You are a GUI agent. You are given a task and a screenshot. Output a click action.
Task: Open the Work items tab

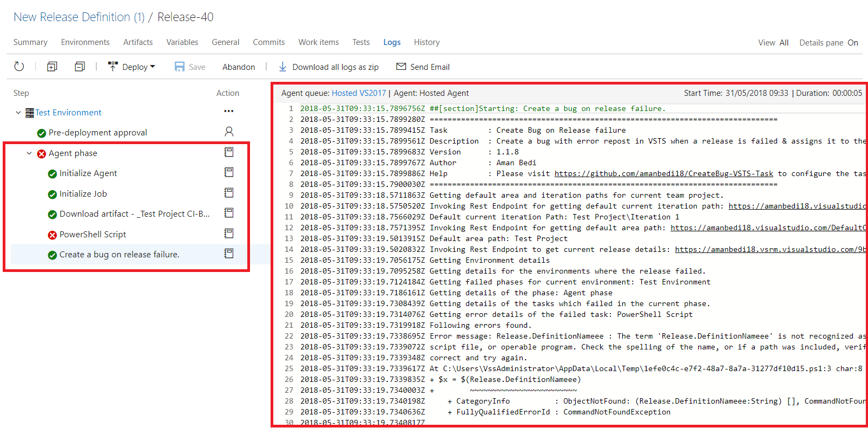click(319, 42)
